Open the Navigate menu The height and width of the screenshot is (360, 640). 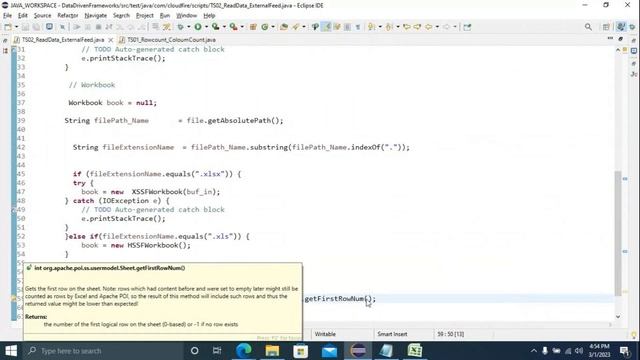(x=96, y=16)
